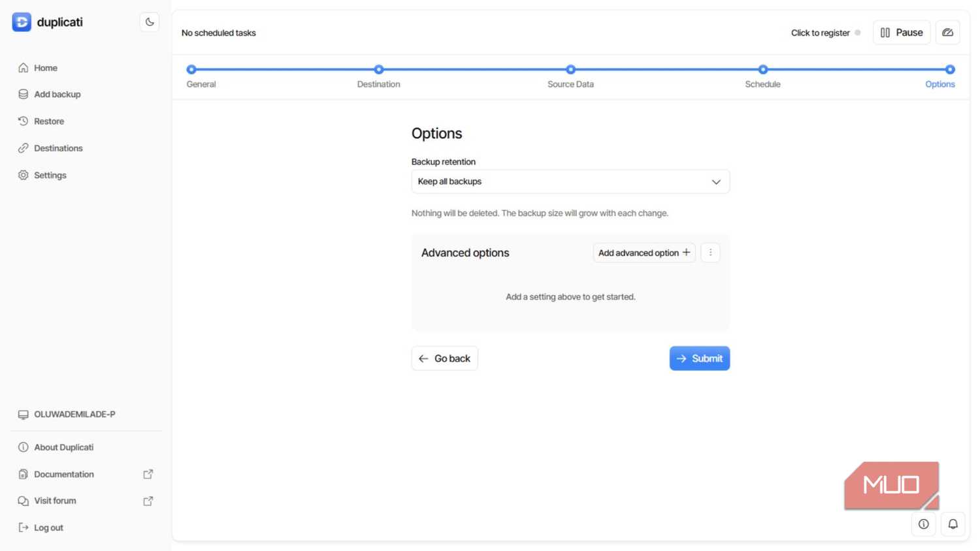Open Settings in sidebar

(x=50, y=175)
